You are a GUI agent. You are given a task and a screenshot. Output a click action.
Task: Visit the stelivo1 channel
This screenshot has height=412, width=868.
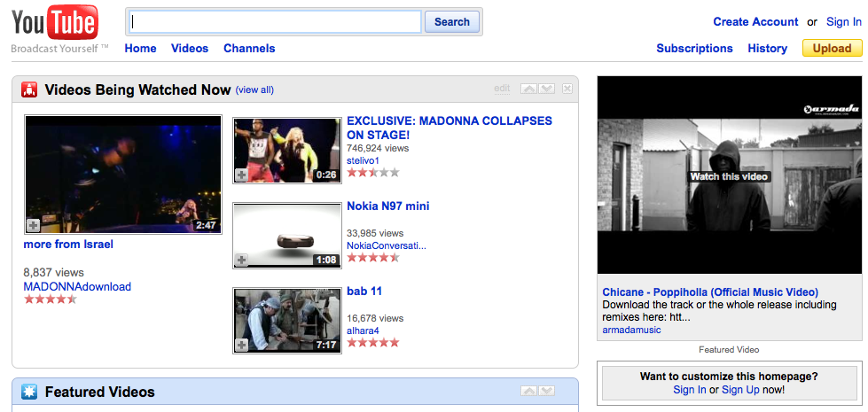click(364, 160)
